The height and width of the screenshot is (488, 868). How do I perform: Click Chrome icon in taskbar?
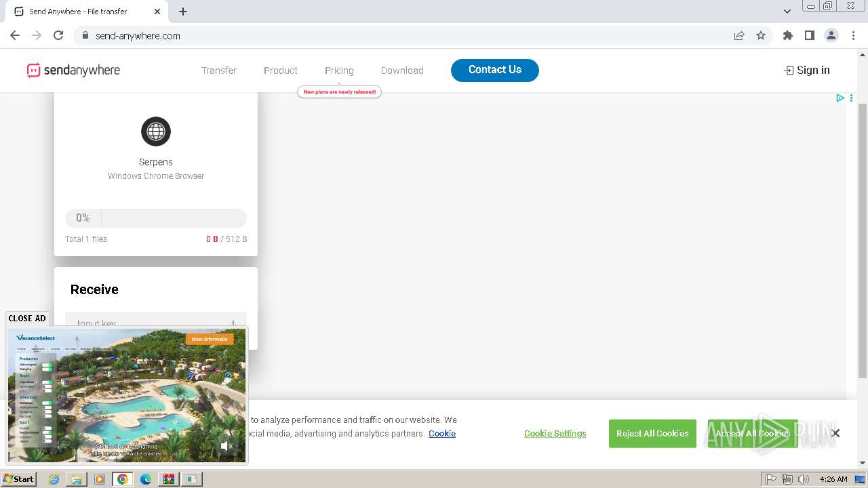coord(123,479)
